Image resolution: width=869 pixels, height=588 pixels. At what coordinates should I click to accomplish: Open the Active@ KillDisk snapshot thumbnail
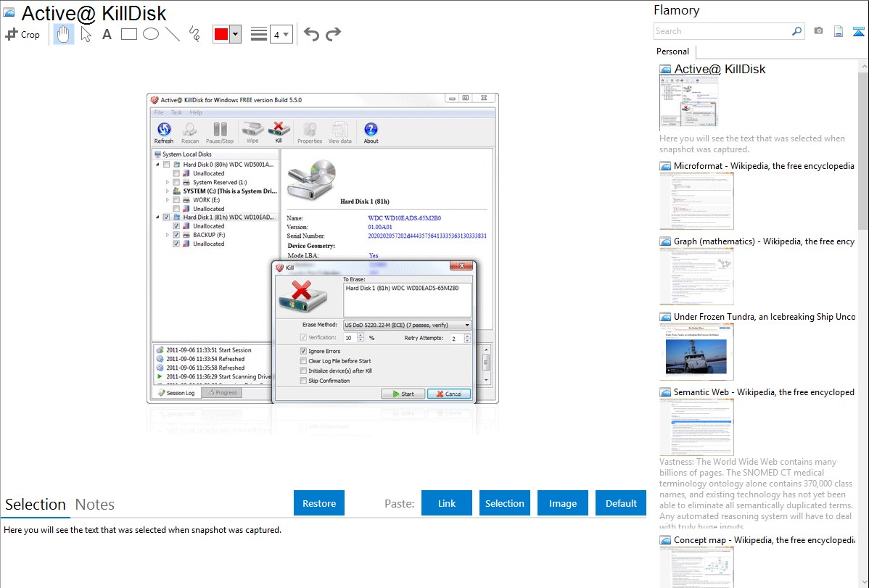689,102
